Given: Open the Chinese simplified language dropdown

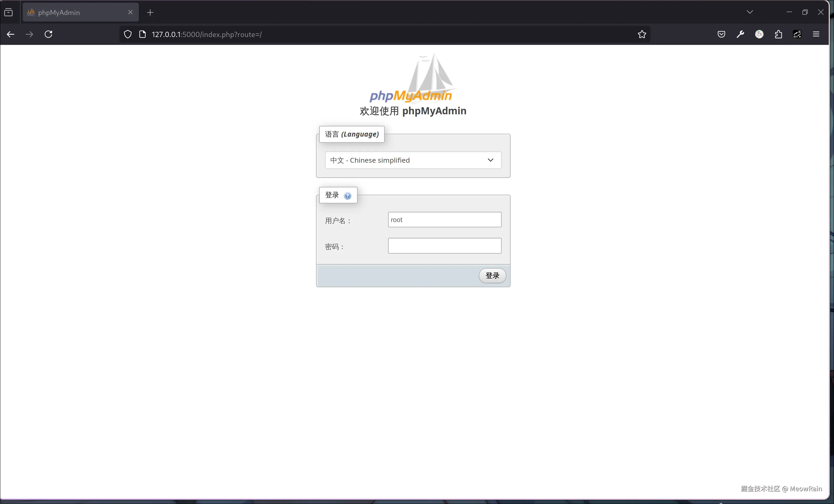Looking at the screenshot, I should click(x=413, y=160).
